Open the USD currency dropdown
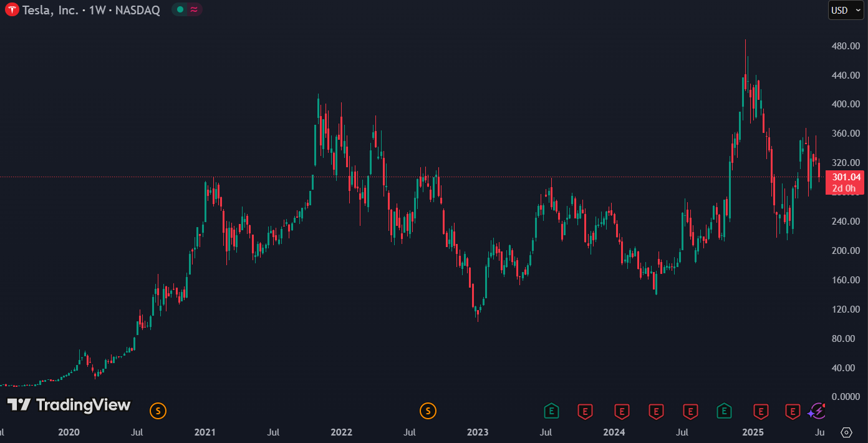 coord(846,10)
